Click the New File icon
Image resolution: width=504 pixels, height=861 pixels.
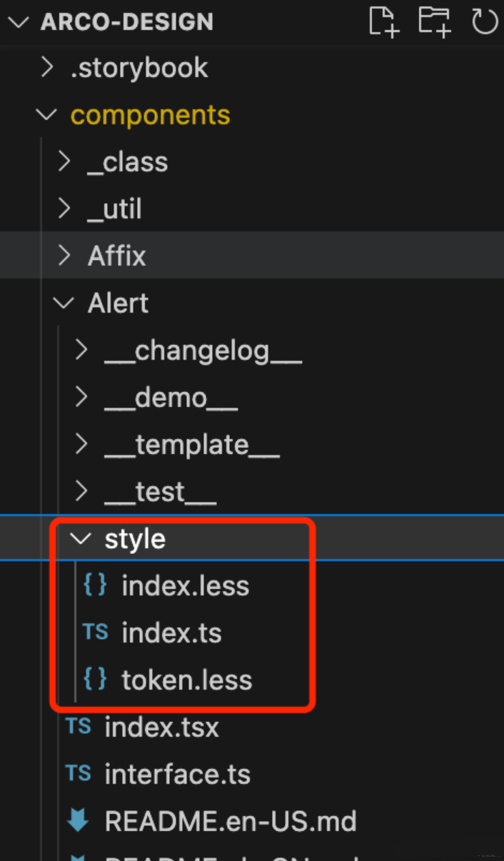(x=383, y=21)
